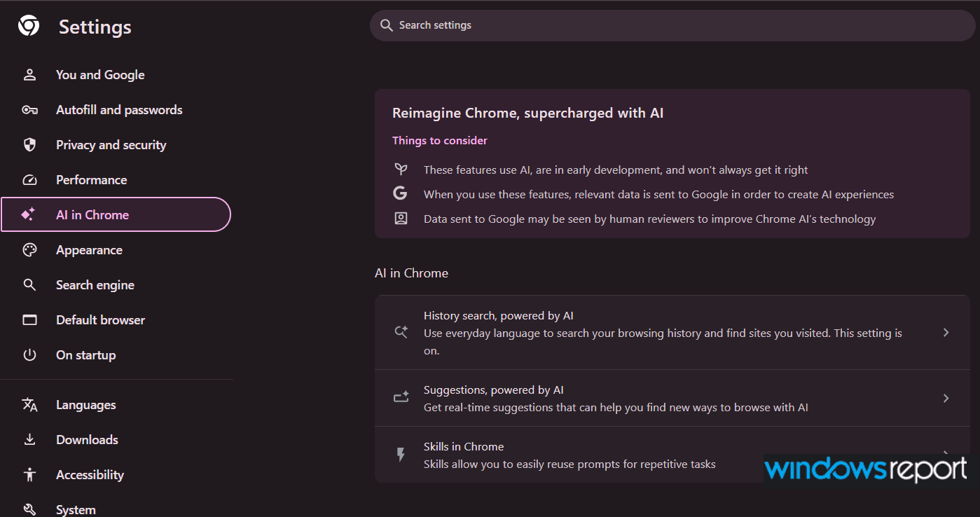Screen dimensions: 980x517
Task: Select On startup in the sidebar
Action: coord(116,355)
